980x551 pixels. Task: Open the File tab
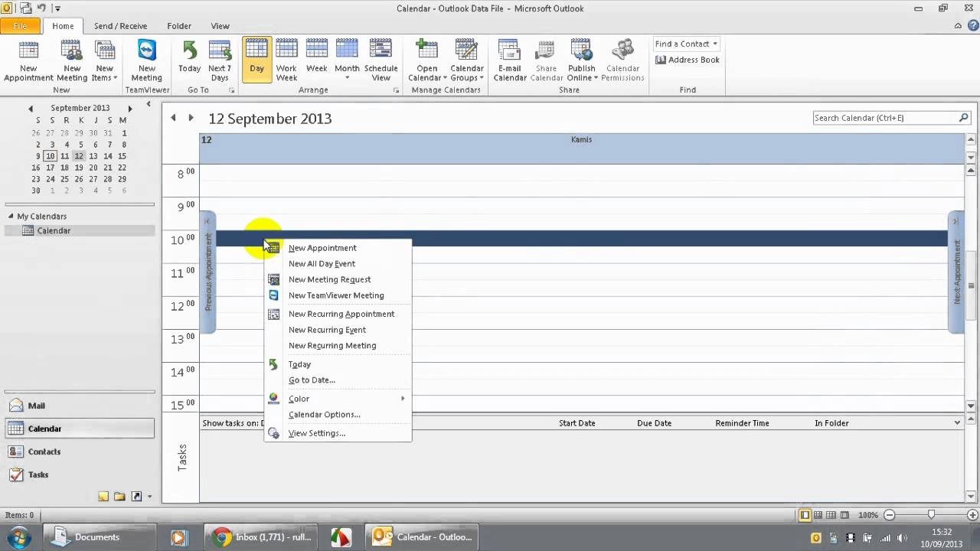point(21,26)
